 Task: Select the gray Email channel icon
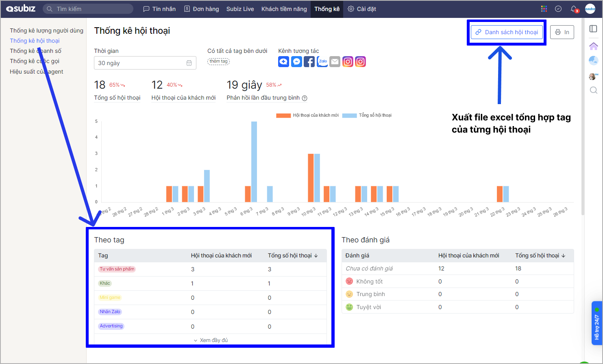click(x=335, y=62)
